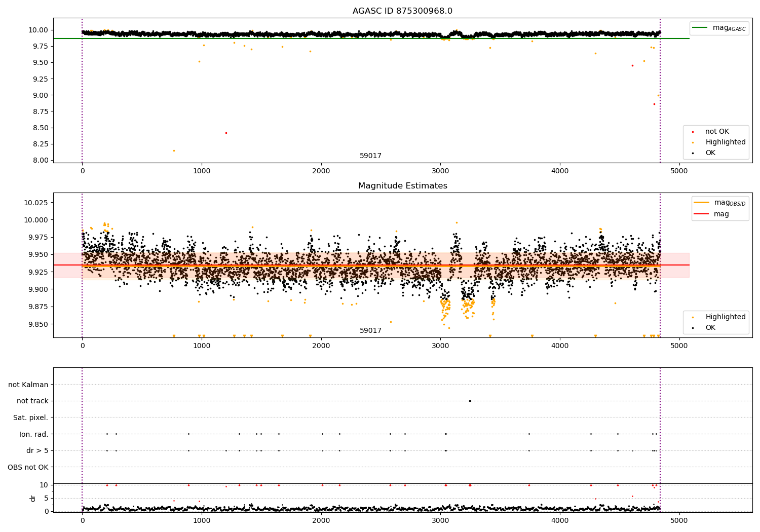Click the 9.850 y-tick in Magnitude Estimates
This screenshot has width=760, height=532.
click(x=38, y=324)
